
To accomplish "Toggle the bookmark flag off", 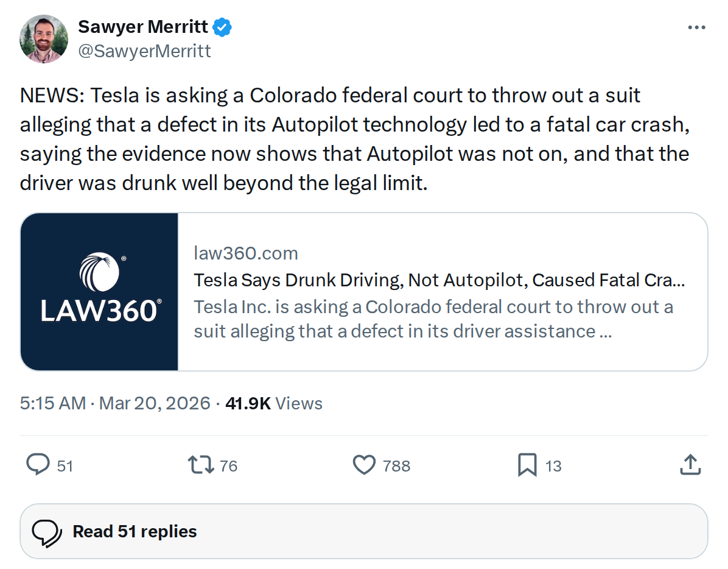I will pyautogui.click(x=527, y=465).
